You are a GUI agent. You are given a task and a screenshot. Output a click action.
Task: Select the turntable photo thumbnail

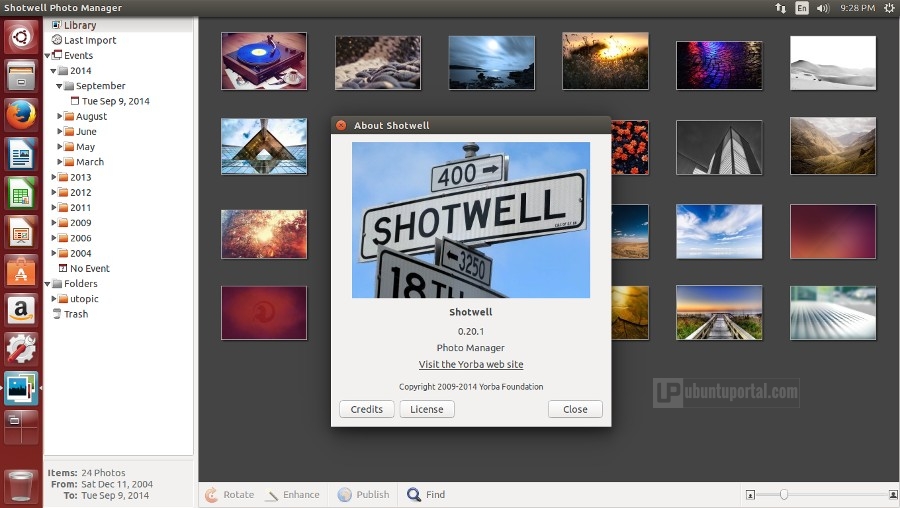click(264, 62)
